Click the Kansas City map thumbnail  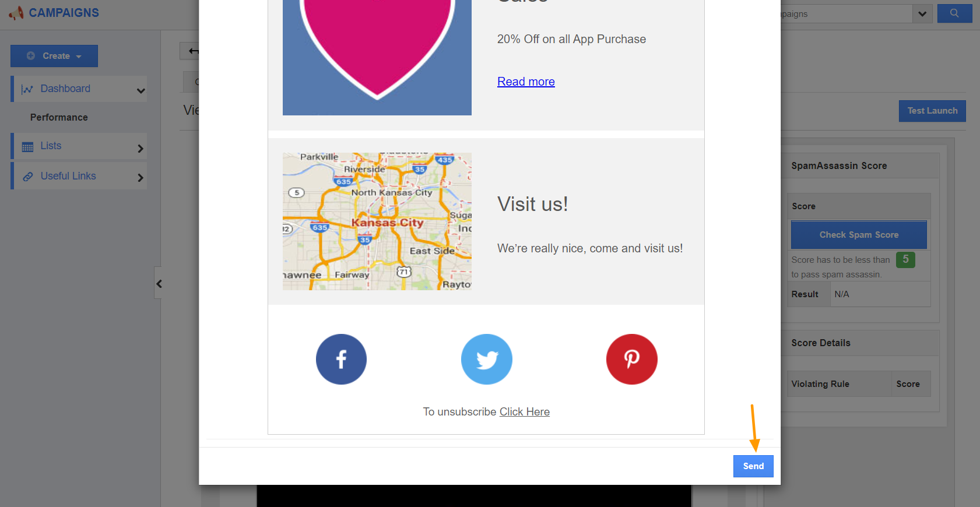377,221
